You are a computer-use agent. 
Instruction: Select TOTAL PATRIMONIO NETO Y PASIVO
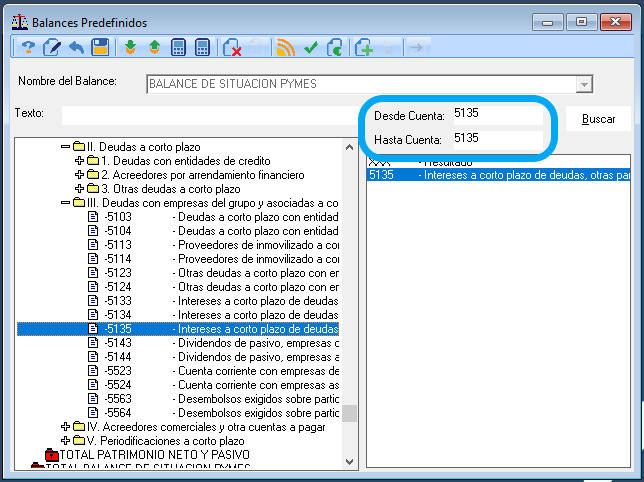pos(155,454)
